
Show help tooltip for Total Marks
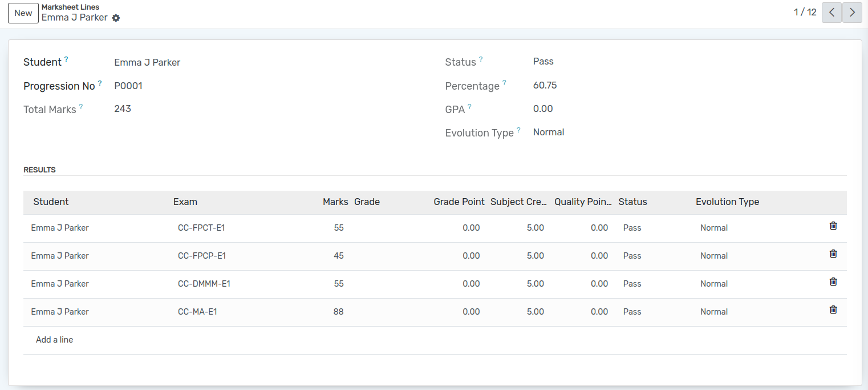coord(81,106)
